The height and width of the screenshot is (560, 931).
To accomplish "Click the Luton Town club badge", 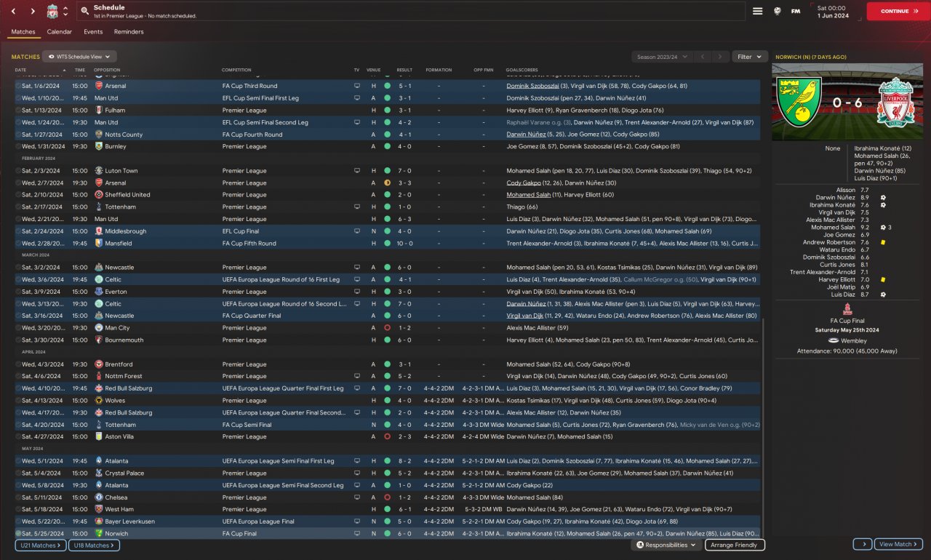I will coord(100,171).
